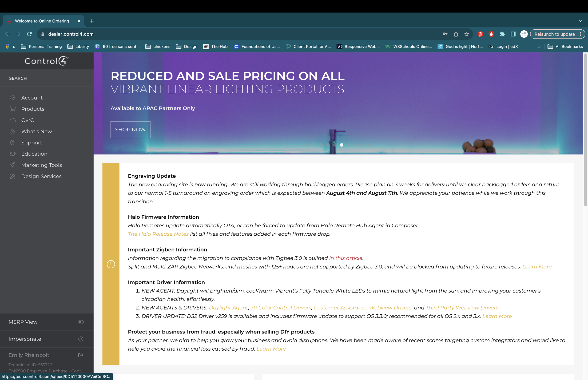Click the OvrC cloud icon
This screenshot has height=380, width=588.
[x=13, y=120]
